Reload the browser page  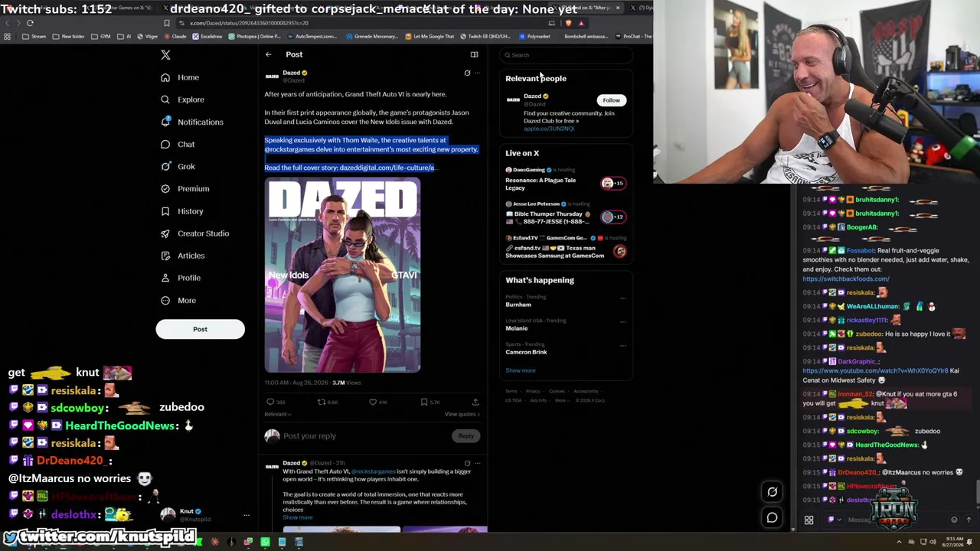[x=30, y=23]
